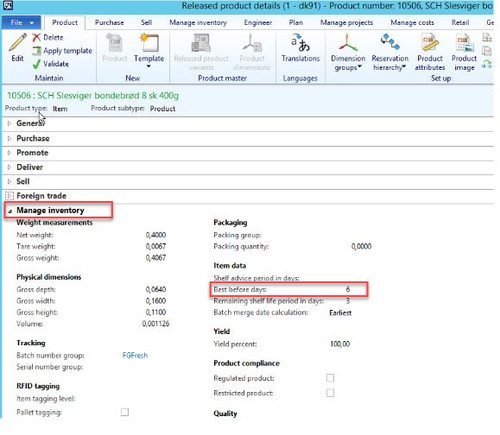The height and width of the screenshot is (435, 500).
Task: Click the Volume value 0,001126
Action: 155,323
